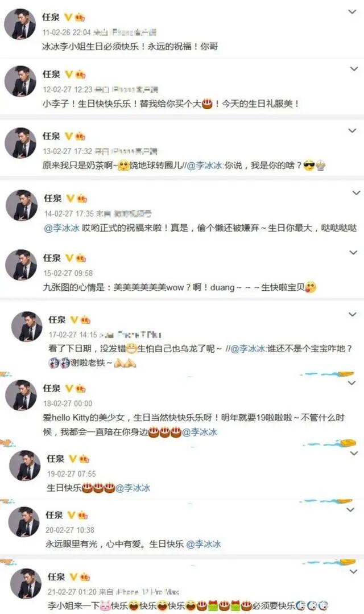Expand options chevron on the 21-02-27 post
The width and height of the screenshot is (364, 614).
pyautogui.click(x=353, y=572)
